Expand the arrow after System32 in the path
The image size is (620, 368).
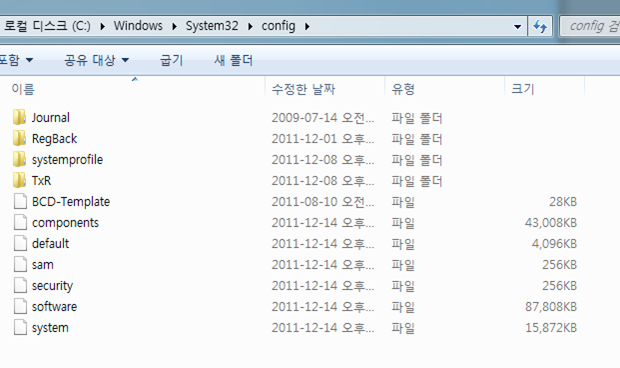pyautogui.click(x=250, y=26)
